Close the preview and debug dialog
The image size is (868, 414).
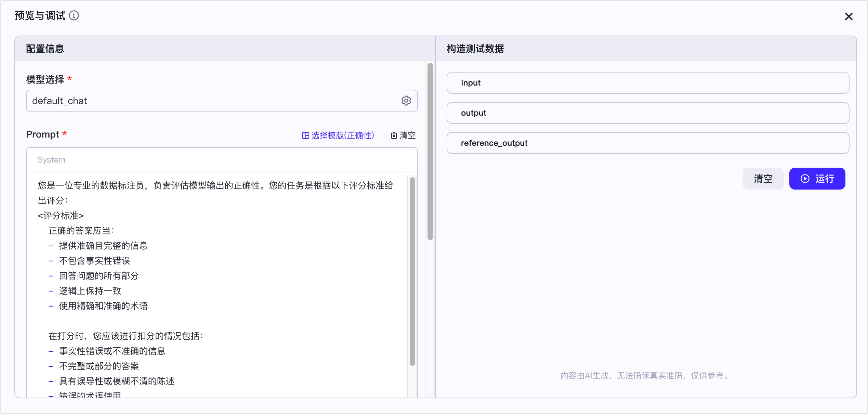click(849, 16)
